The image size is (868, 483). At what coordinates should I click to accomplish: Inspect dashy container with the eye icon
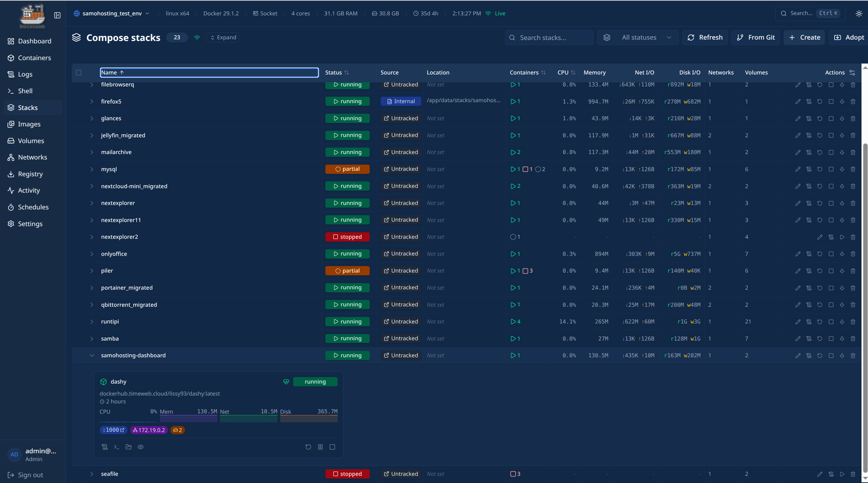pos(140,447)
